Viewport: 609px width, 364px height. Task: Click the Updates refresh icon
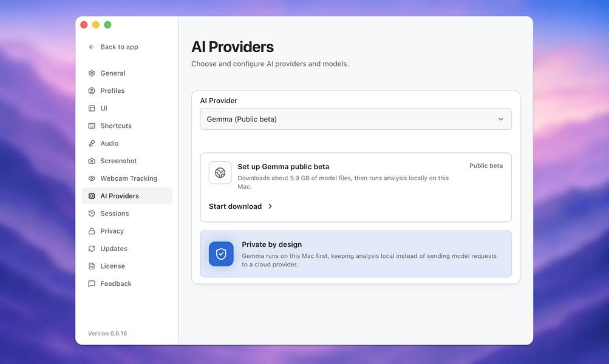[92, 248]
